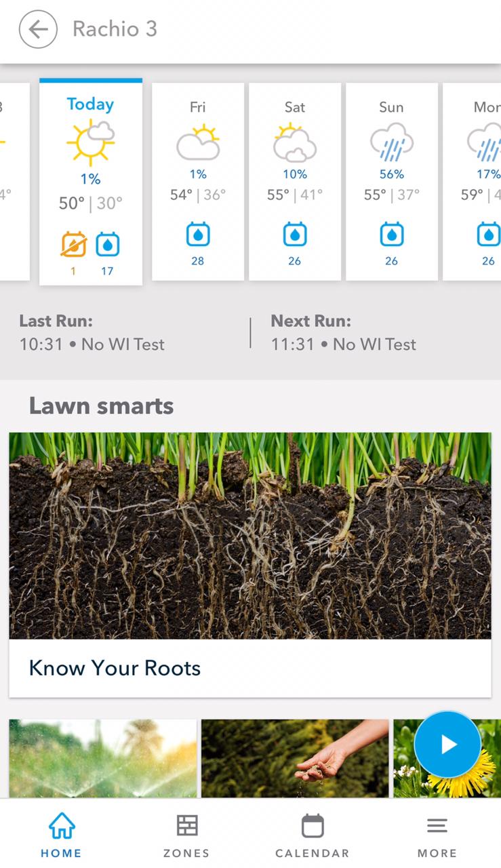Viewport: 501px width, 868px height.
Task: Open the hand sowing seeds thumbnail
Action: coord(295,758)
